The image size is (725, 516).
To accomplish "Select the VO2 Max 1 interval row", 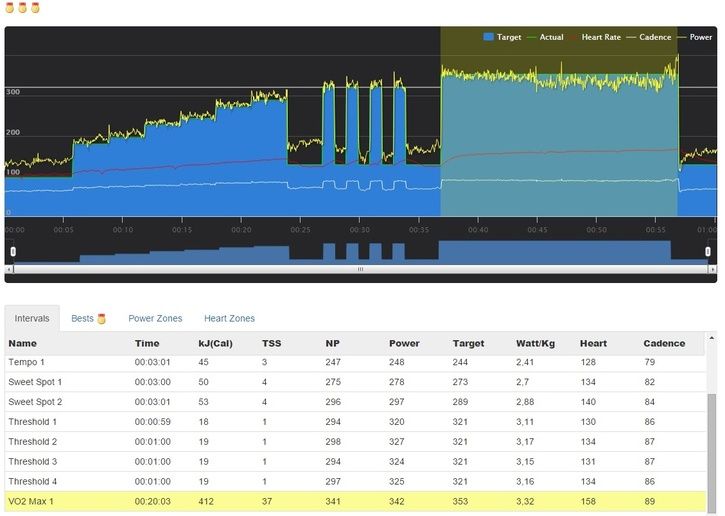I will 355,501.
